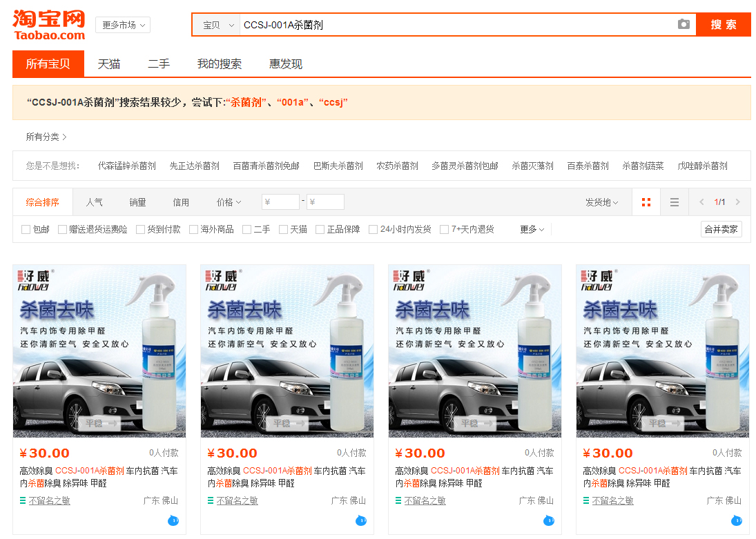Switch to list view of results
756x539 pixels.
[675, 202]
